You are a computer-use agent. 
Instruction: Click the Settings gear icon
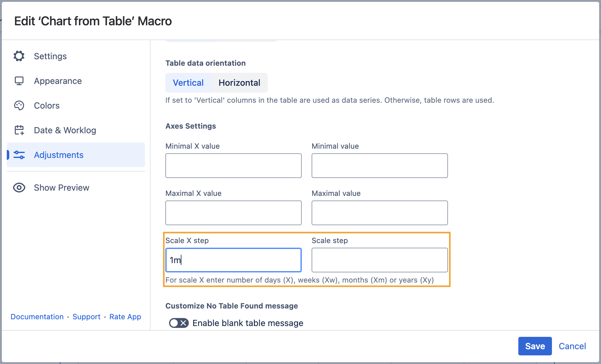tap(19, 56)
